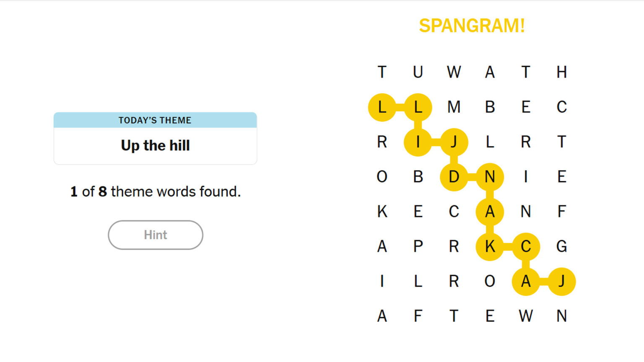The height and width of the screenshot is (362, 644).
Task: Click the letter W in the bottom row
Action: (x=526, y=316)
